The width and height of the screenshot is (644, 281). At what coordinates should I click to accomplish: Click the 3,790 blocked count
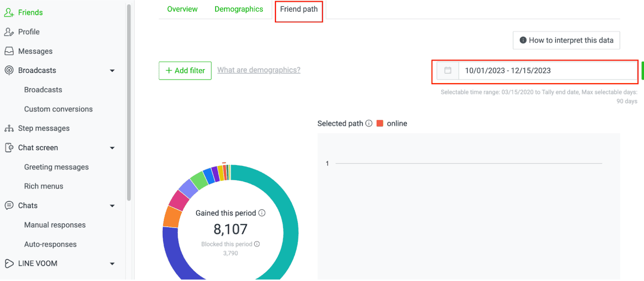click(x=230, y=253)
